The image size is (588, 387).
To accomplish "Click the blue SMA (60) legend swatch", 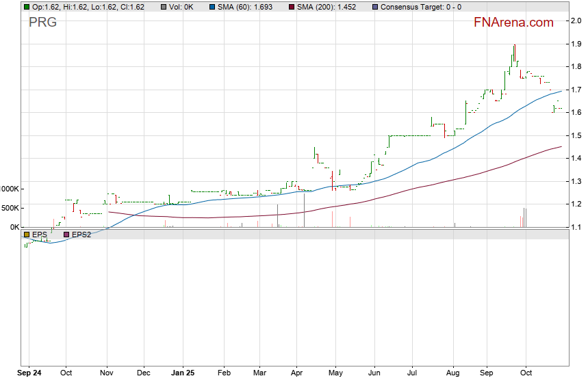I will (x=212, y=7).
